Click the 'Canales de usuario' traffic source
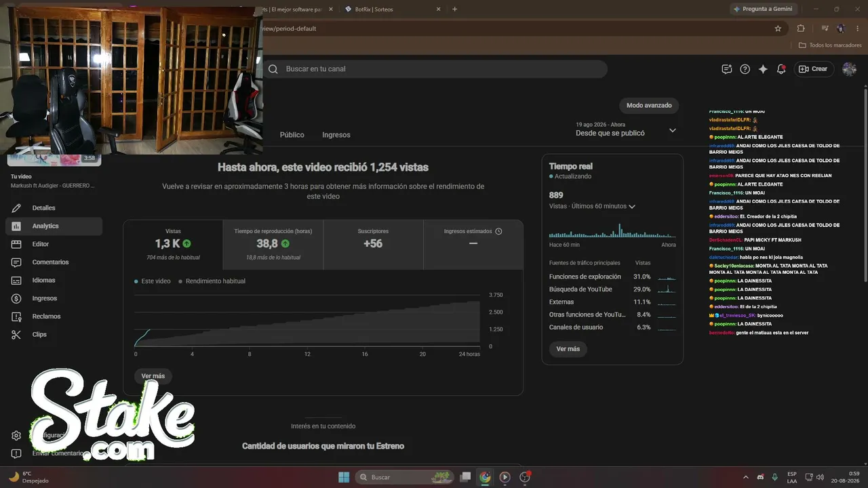Screen dimensions: 868x488 click(x=612, y=327)
